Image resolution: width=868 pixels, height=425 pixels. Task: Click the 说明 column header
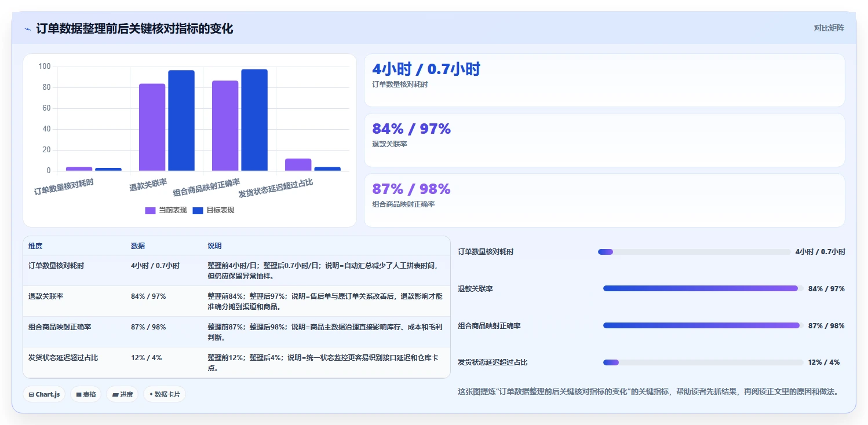point(214,246)
